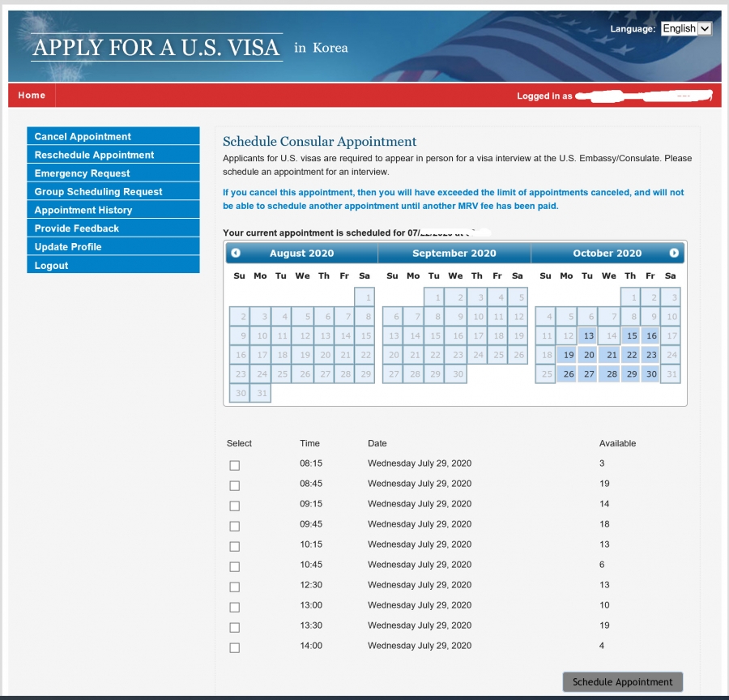Click the September 2020 month heading
The image size is (729, 700).
[454, 253]
